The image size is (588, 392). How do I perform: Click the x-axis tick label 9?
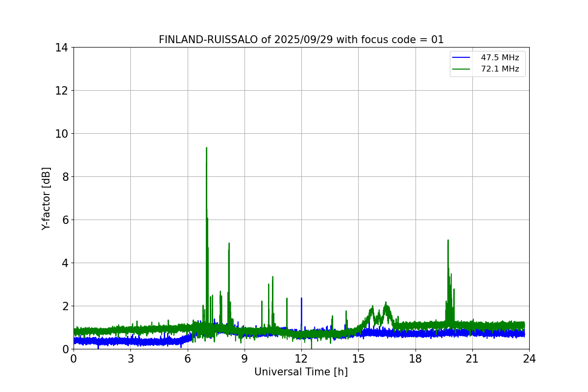(245, 359)
